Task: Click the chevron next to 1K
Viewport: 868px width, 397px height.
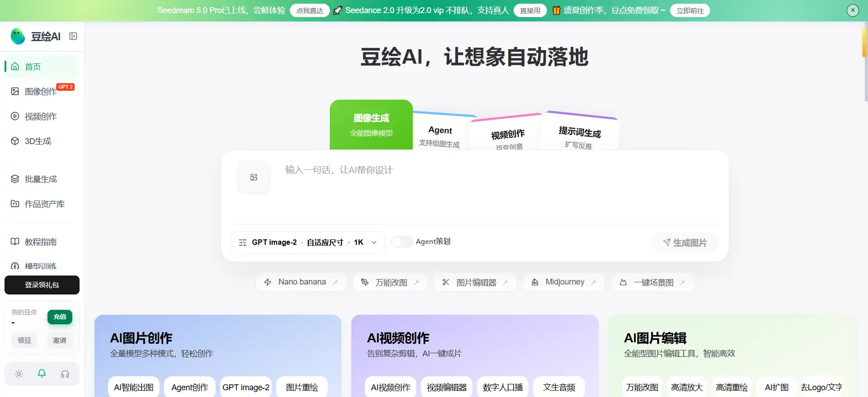Action: point(374,243)
